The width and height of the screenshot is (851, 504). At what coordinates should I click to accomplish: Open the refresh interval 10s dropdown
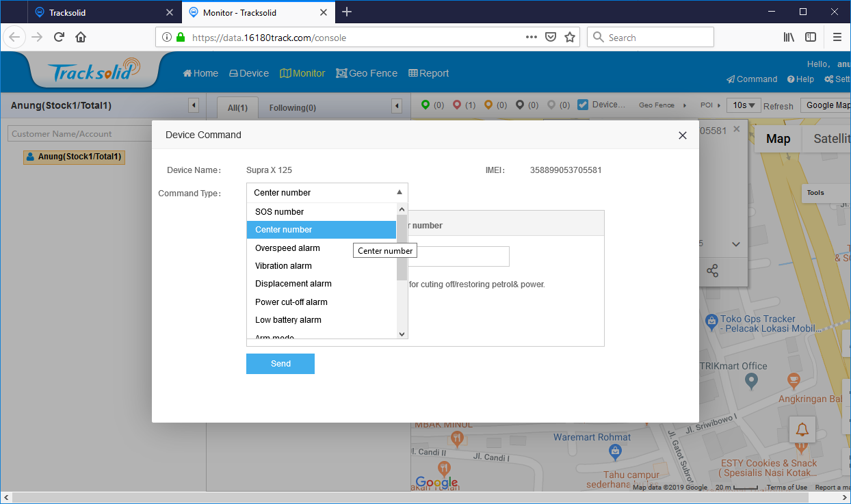(x=744, y=105)
